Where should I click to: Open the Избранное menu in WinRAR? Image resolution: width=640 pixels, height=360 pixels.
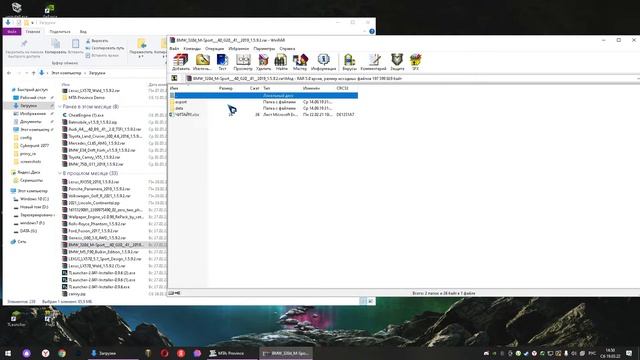238,49
